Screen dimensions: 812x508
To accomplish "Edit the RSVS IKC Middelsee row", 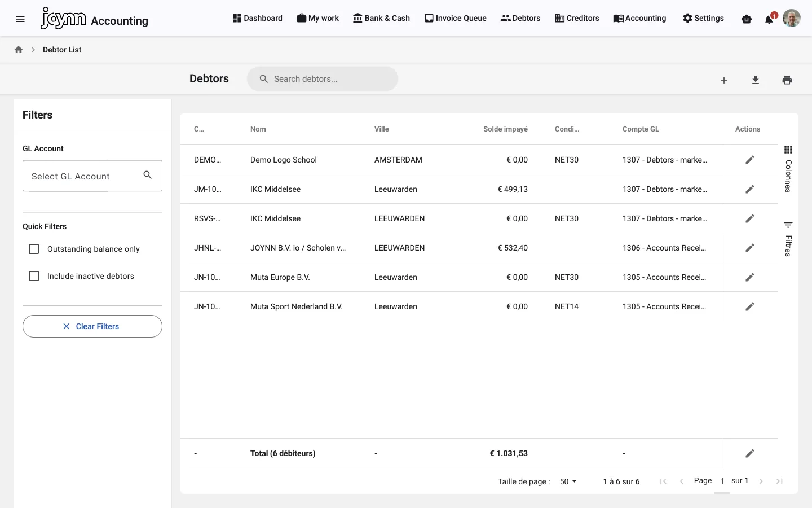I will coord(750,218).
